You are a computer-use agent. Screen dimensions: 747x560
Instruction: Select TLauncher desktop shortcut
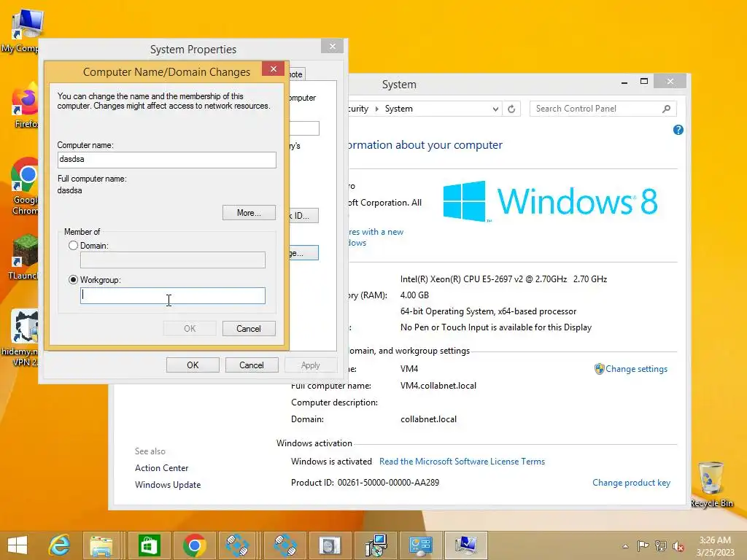[24, 257]
